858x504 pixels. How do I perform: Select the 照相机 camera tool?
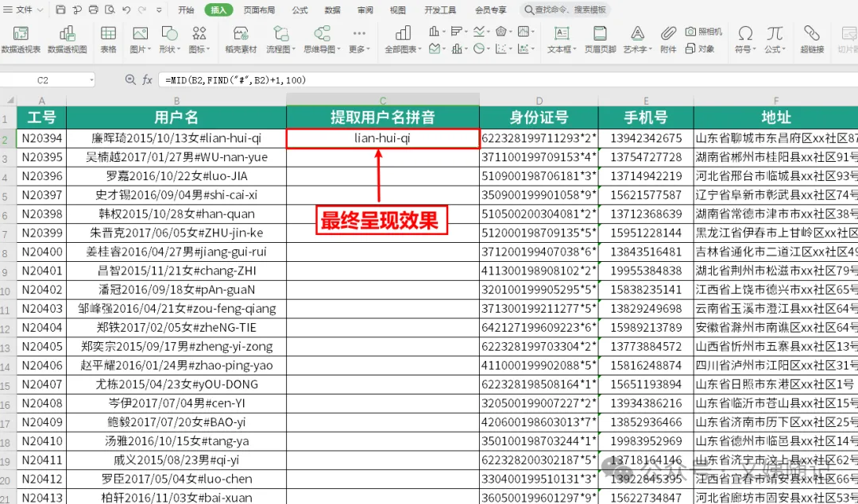coord(704,32)
